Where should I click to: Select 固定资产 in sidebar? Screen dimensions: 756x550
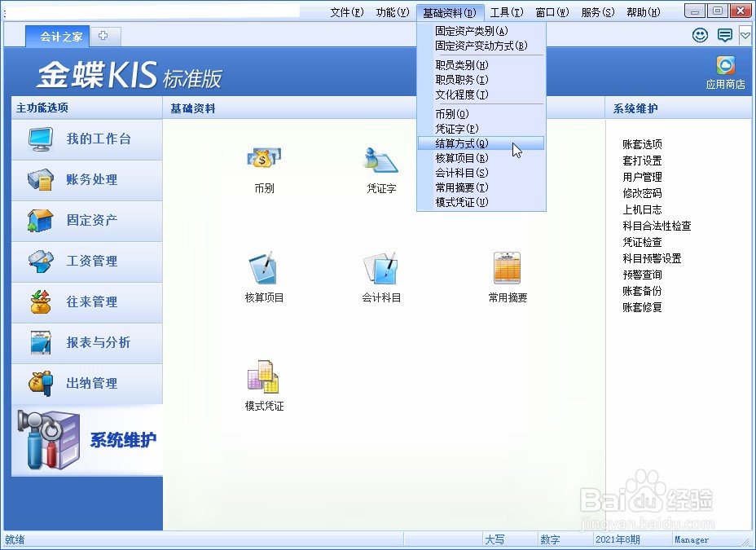tap(87, 220)
